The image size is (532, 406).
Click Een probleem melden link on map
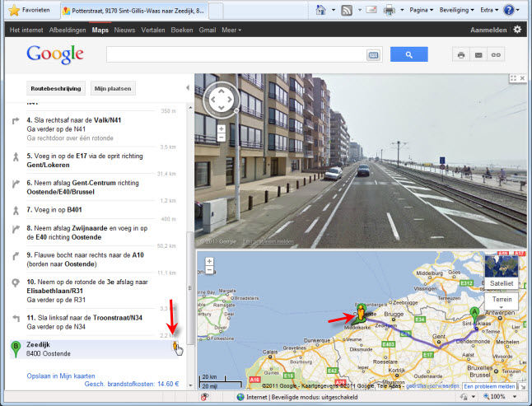(489, 386)
